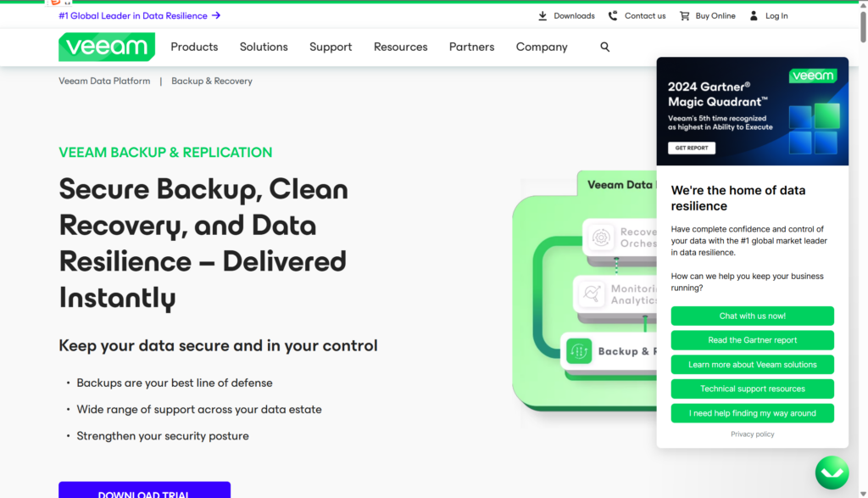The width and height of the screenshot is (868, 498).
Task: Click the Monitoring Analytics diagram icon
Action: [591, 294]
